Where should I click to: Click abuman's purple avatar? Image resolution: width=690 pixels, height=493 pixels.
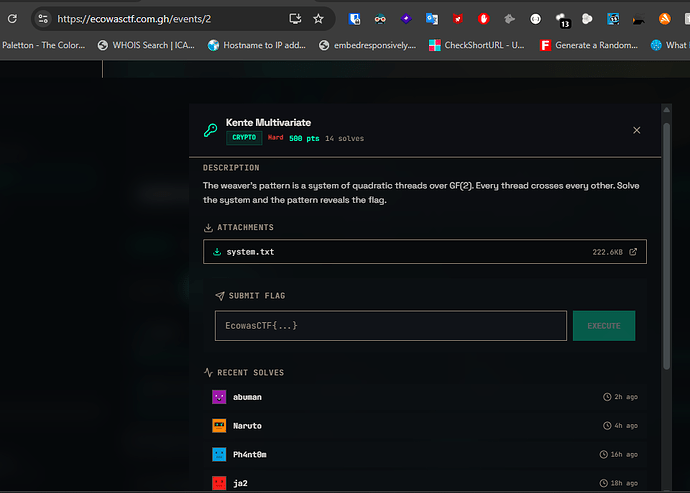pyautogui.click(x=219, y=397)
